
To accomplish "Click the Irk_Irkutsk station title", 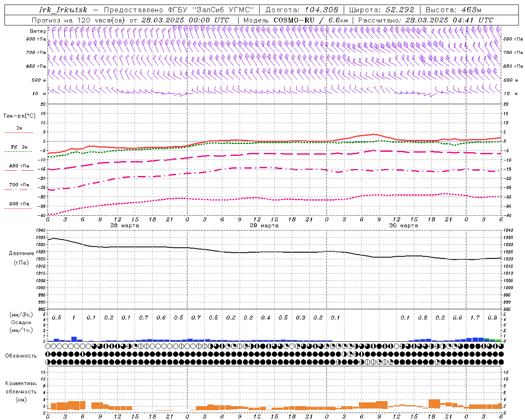I will pyautogui.click(x=63, y=10).
